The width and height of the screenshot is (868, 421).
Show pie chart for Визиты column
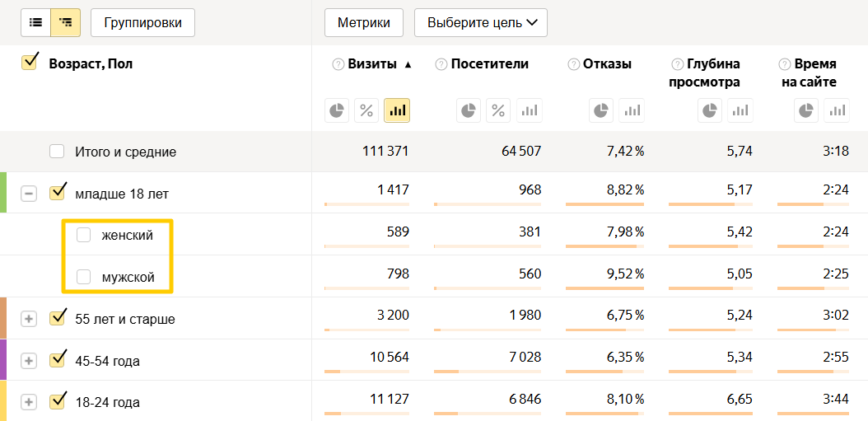[337, 110]
